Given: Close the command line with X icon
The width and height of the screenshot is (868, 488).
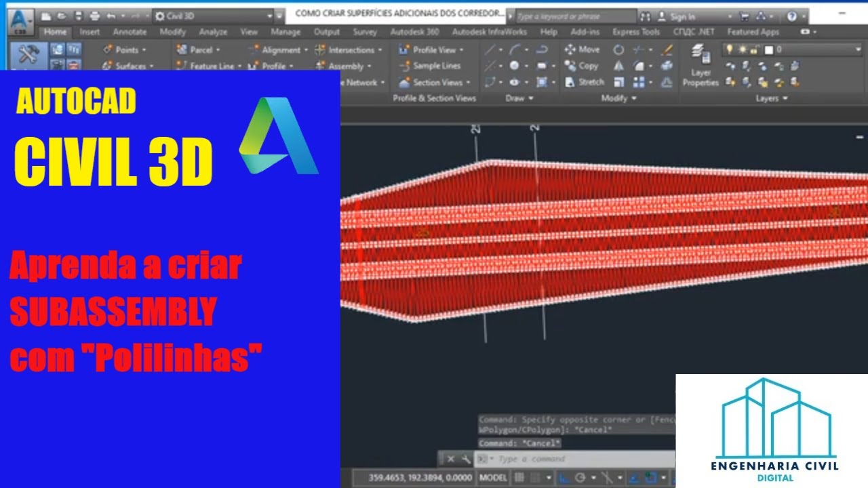Looking at the screenshot, I should click(x=451, y=459).
